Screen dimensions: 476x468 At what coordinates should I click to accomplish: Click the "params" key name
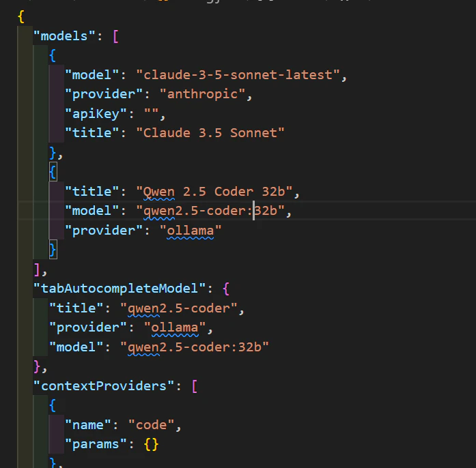click(96, 444)
